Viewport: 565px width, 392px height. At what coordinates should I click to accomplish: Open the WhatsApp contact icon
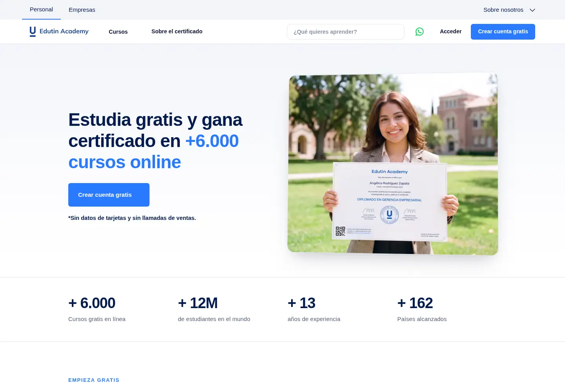coord(419,32)
